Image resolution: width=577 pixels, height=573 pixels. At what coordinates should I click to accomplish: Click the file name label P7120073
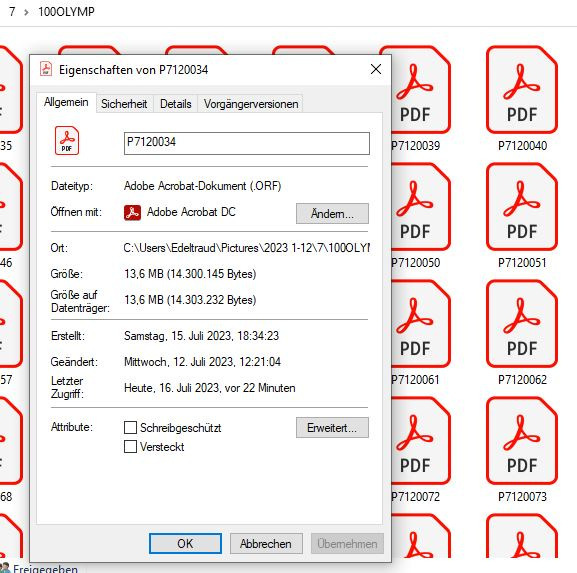(522, 497)
